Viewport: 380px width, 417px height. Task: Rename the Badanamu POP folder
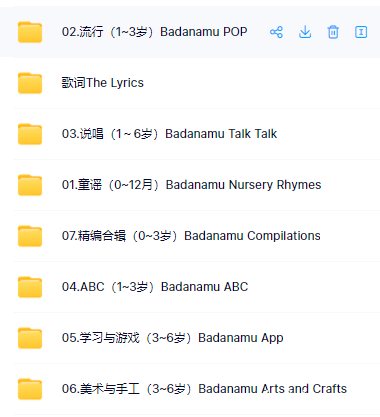(361, 32)
